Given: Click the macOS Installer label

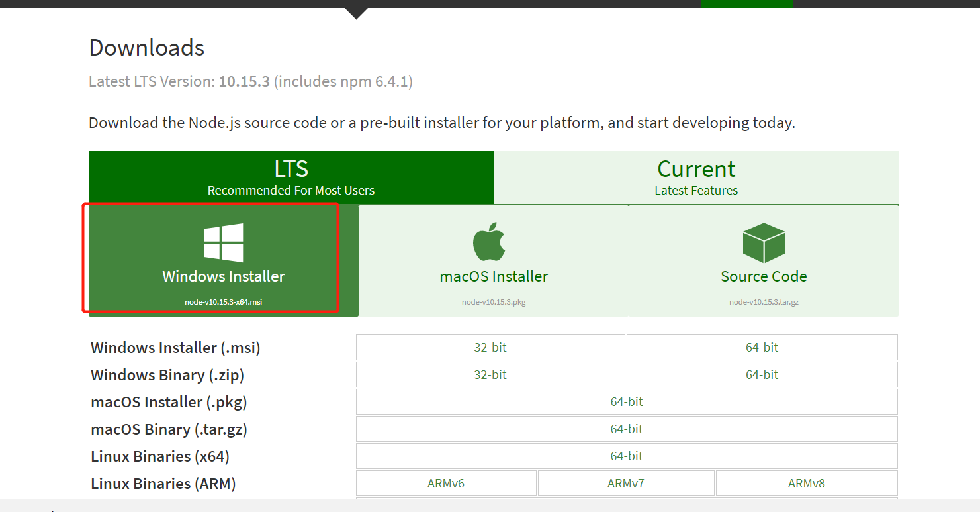Looking at the screenshot, I should (494, 276).
